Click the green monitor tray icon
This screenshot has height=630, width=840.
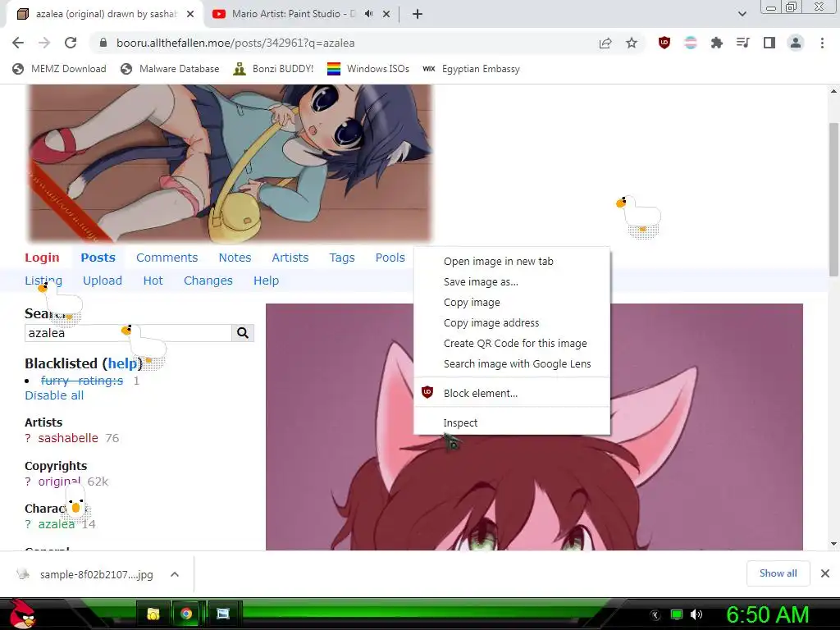677,614
